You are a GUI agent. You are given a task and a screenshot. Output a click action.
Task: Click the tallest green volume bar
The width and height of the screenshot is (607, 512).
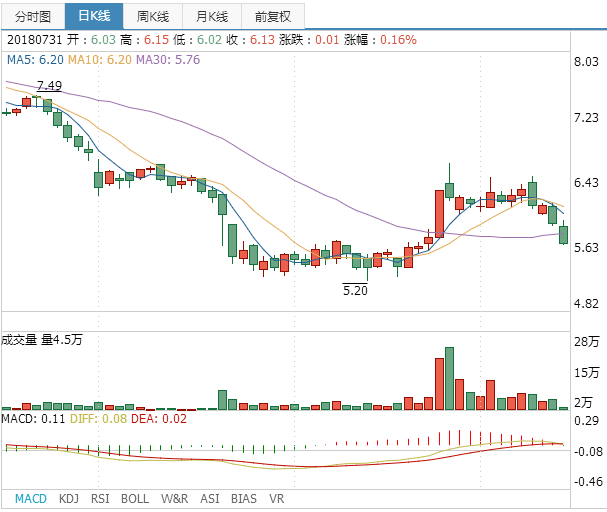(x=449, y=379)
